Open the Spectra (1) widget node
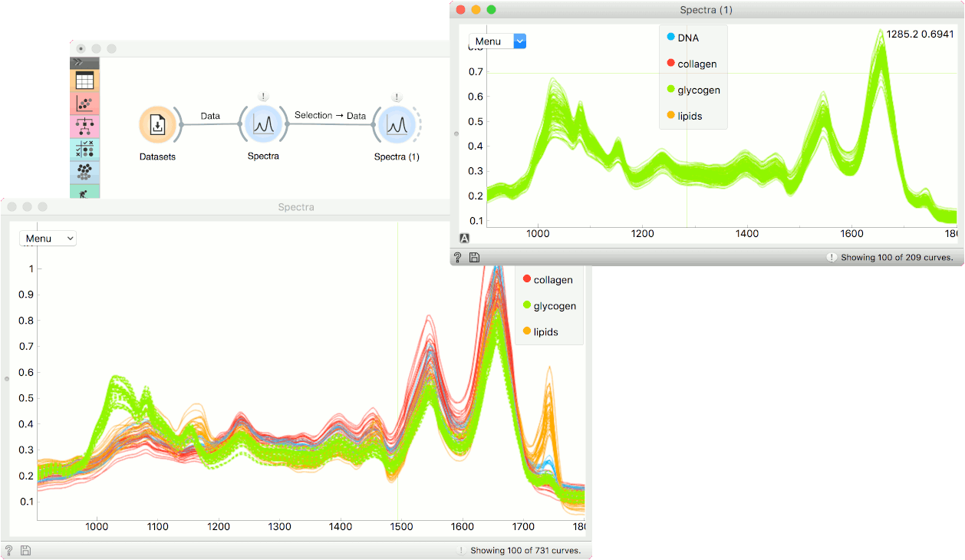965x560 pixels. tap(397, 125)
